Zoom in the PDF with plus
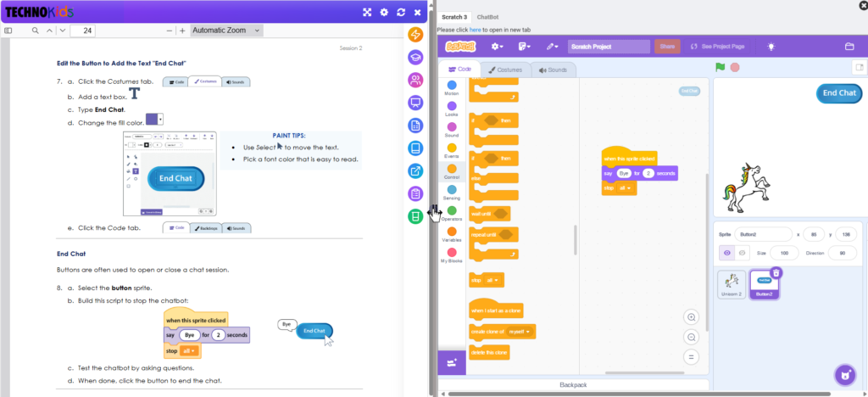 click(x=182, y=31)
